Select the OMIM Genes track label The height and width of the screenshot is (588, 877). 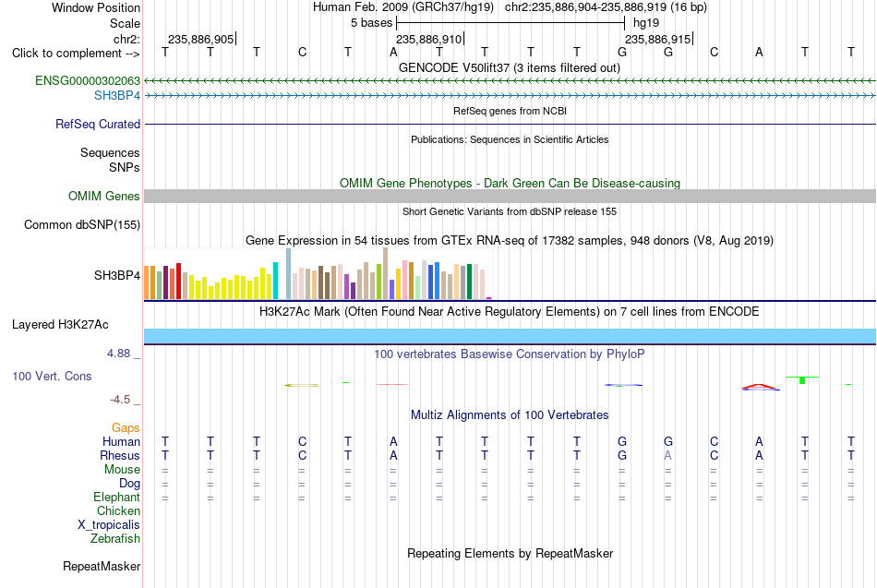103,196
